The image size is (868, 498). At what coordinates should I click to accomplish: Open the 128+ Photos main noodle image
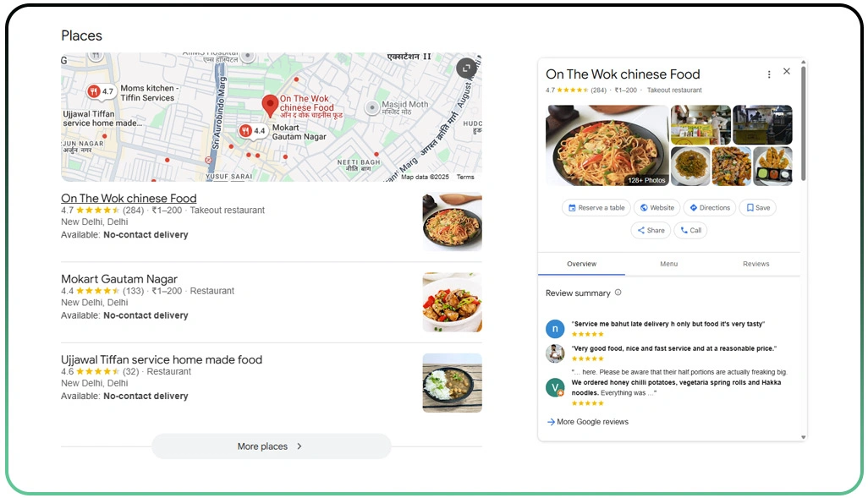607,145
